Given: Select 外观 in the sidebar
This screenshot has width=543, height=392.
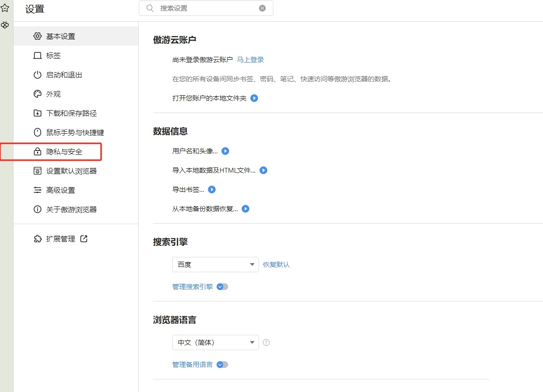Looking at the screenshot, I should click(x=76, y=94).
